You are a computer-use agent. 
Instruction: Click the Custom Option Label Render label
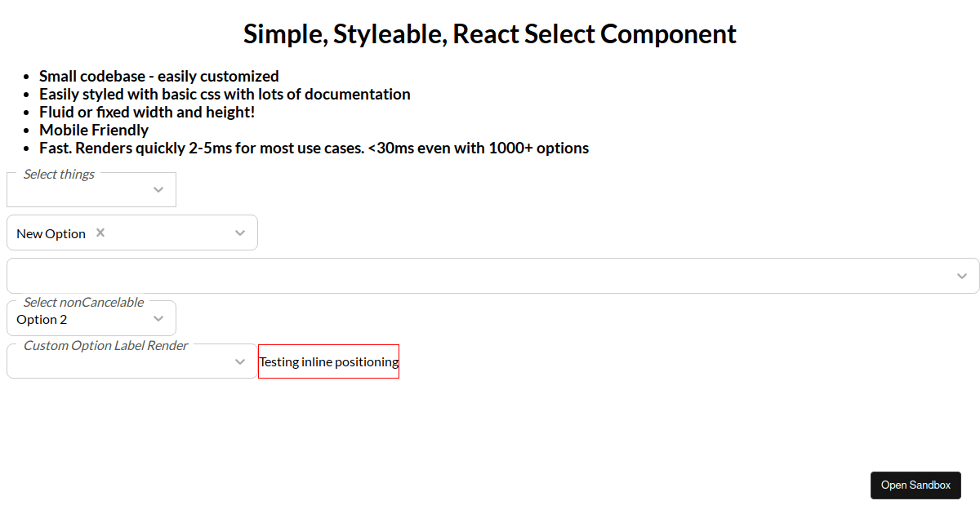pyautogui.click(x=105, y=345)
